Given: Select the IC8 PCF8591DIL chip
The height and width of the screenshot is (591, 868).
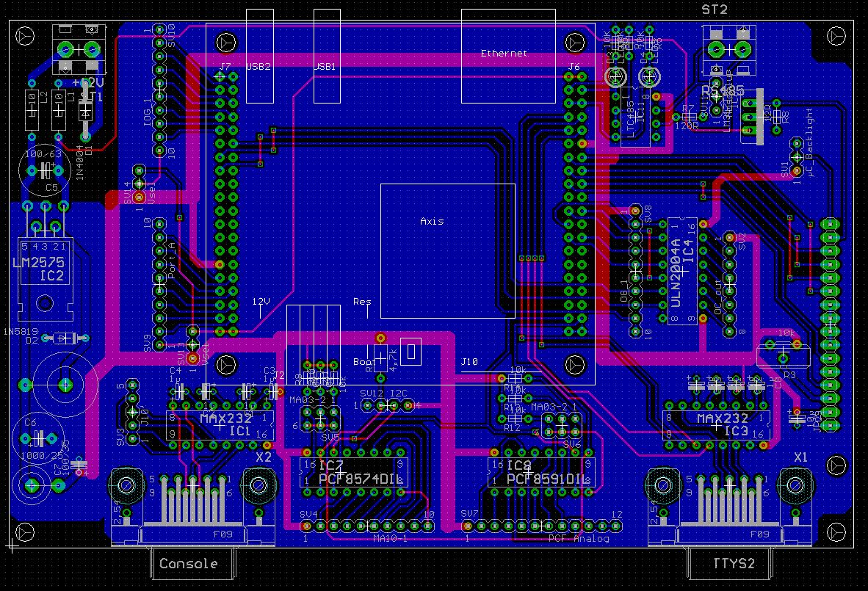Looking at the screenshot, I should 542,473.
